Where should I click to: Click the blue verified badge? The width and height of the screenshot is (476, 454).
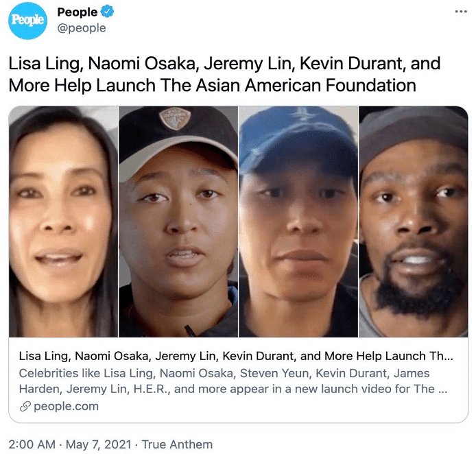107,12
